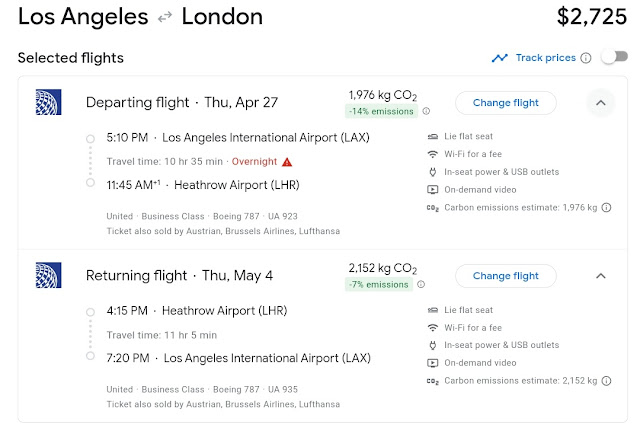
Task: Click the -7% emissions badge
Action: pos(380,284)
